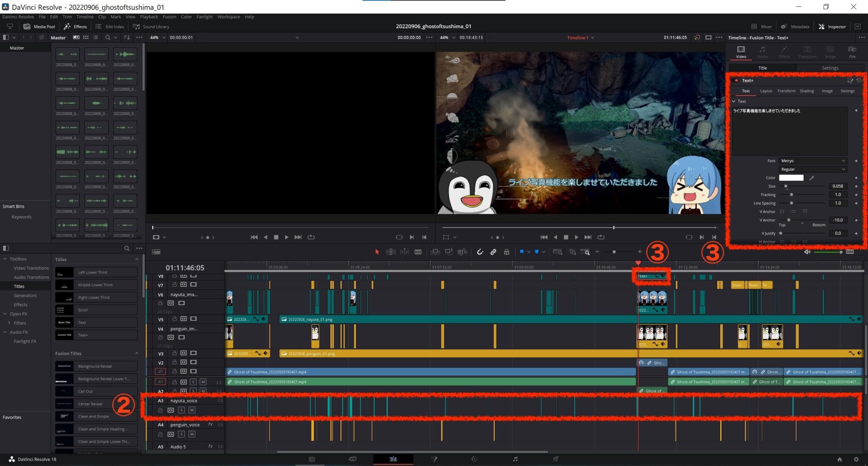Screen dimensions: 868x466
Task: Open the flag color dropdown chevron
Action: [529, 251]
